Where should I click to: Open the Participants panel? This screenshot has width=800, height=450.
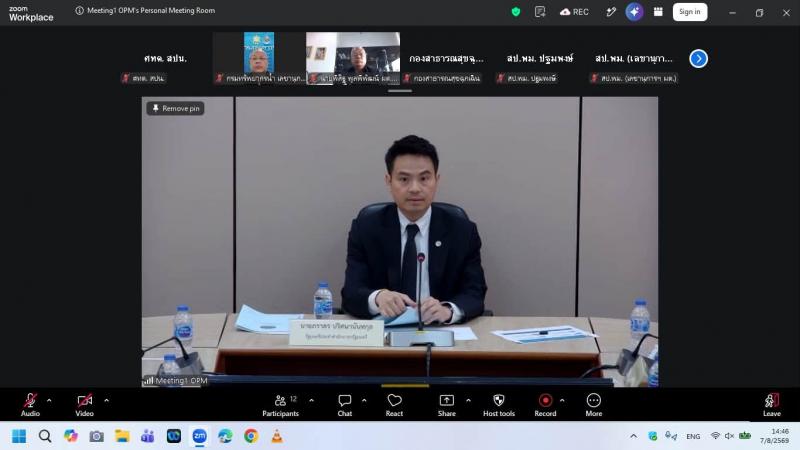pos(281,405)
